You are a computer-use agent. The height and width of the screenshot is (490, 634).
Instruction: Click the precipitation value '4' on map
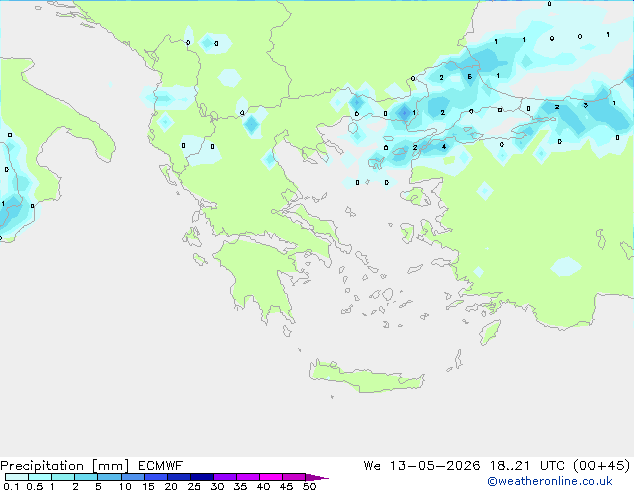[x=444, y=147]
